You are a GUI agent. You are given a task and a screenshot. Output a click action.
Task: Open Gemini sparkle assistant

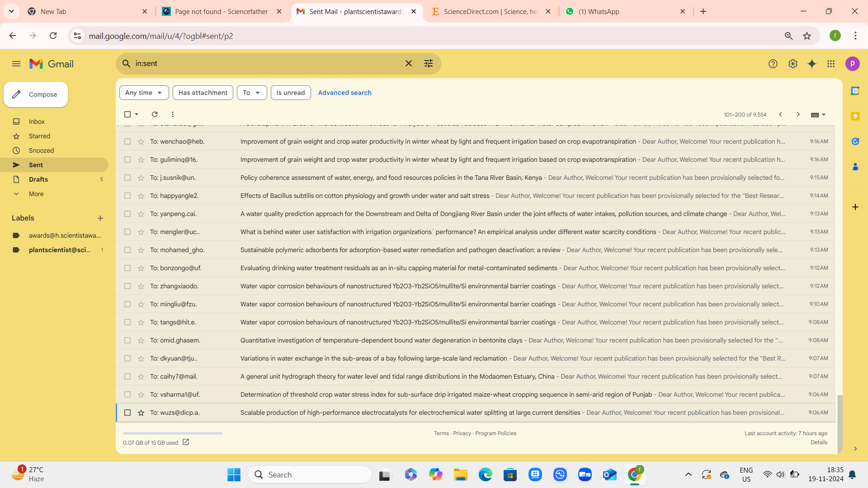click(812, 64)
